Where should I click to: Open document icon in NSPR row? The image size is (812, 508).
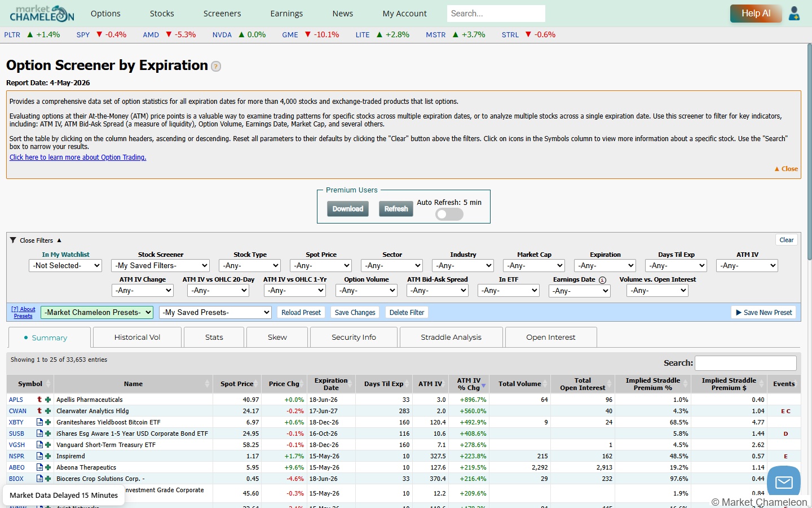click(39, 456)
